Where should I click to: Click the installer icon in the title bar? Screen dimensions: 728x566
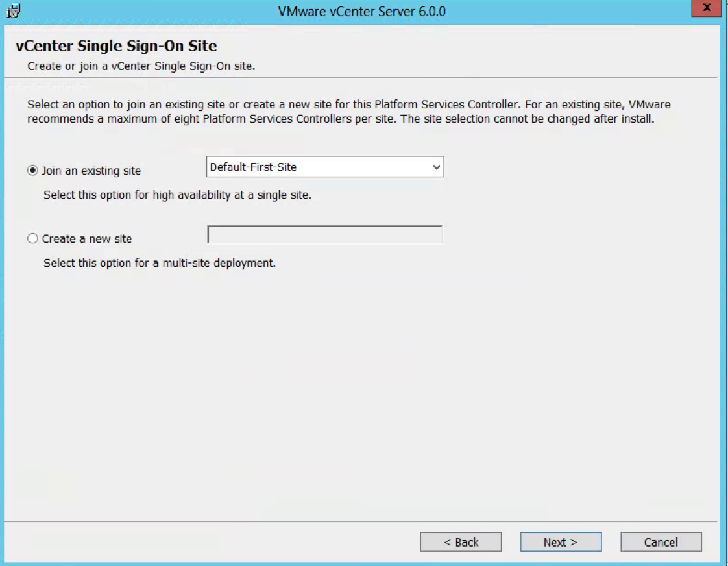(14, 10)
